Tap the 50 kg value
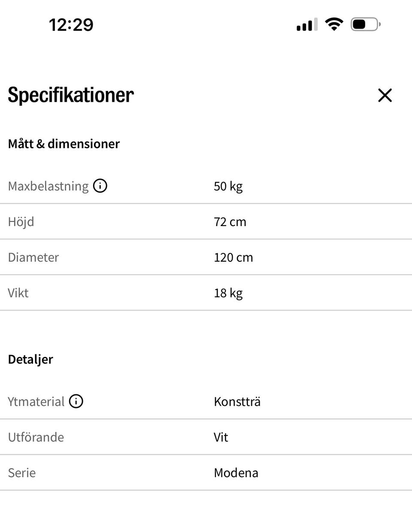 point(228,186)
